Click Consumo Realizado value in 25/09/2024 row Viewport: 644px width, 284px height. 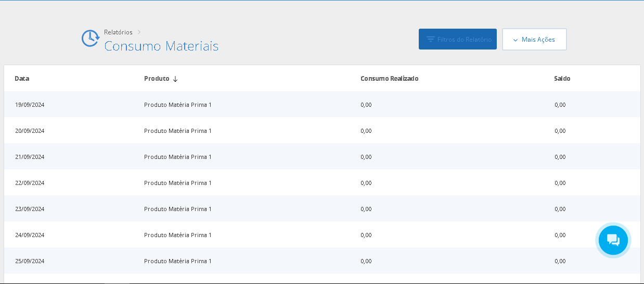(x=366, y=261)
